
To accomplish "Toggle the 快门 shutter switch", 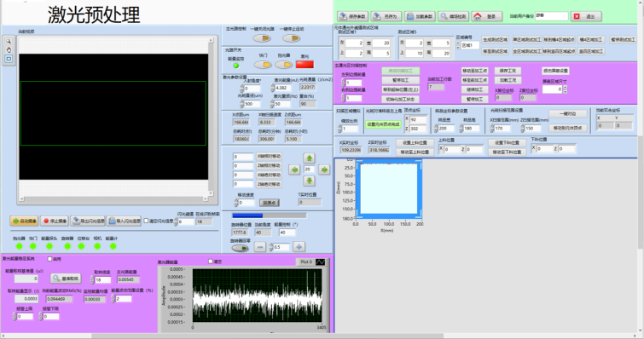I will (263, 65).
